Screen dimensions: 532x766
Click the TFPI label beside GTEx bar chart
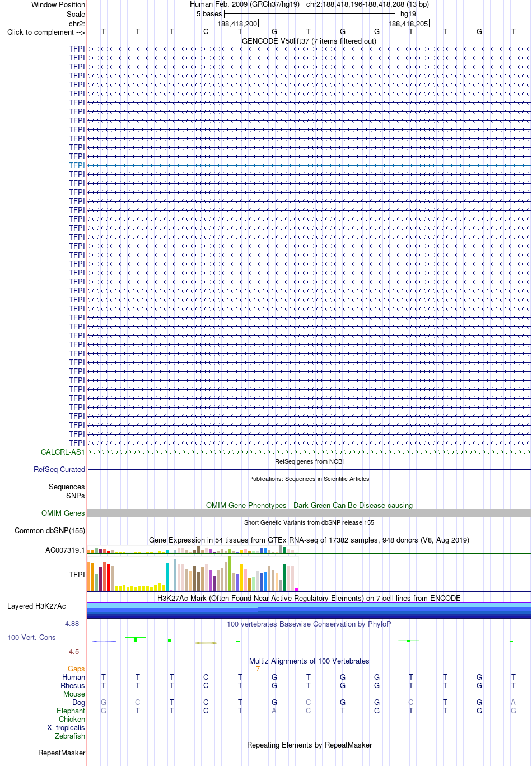[x=77, y=574]
